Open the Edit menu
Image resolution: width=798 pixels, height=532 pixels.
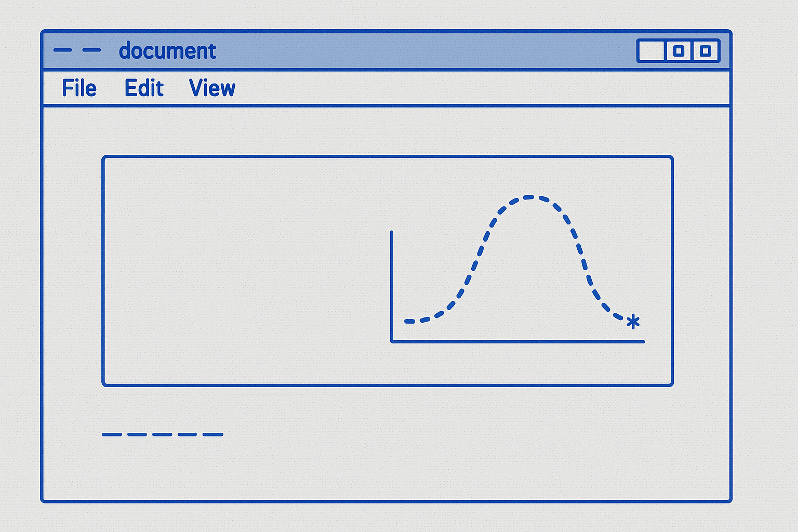[144, 88]
